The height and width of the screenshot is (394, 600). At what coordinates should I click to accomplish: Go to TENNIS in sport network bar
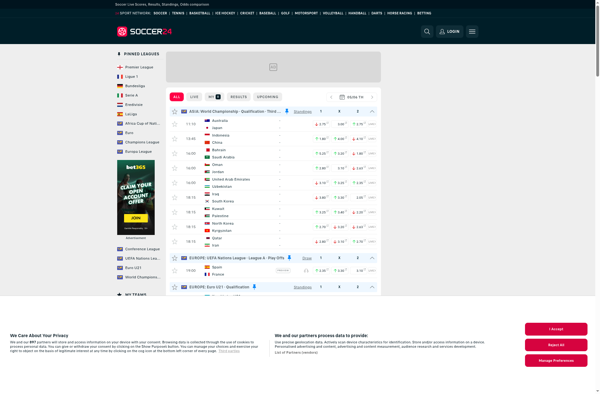[178, 13]
